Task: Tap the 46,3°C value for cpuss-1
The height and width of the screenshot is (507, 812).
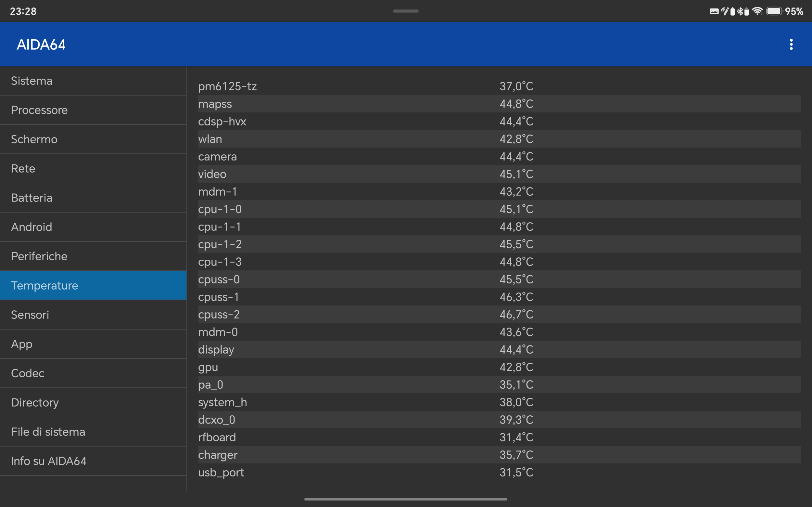Action: [x=516, y=297]
